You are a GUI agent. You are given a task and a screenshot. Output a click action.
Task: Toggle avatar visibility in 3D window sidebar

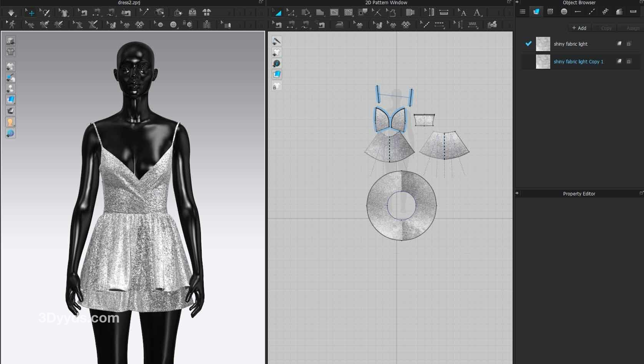point(10,89)
